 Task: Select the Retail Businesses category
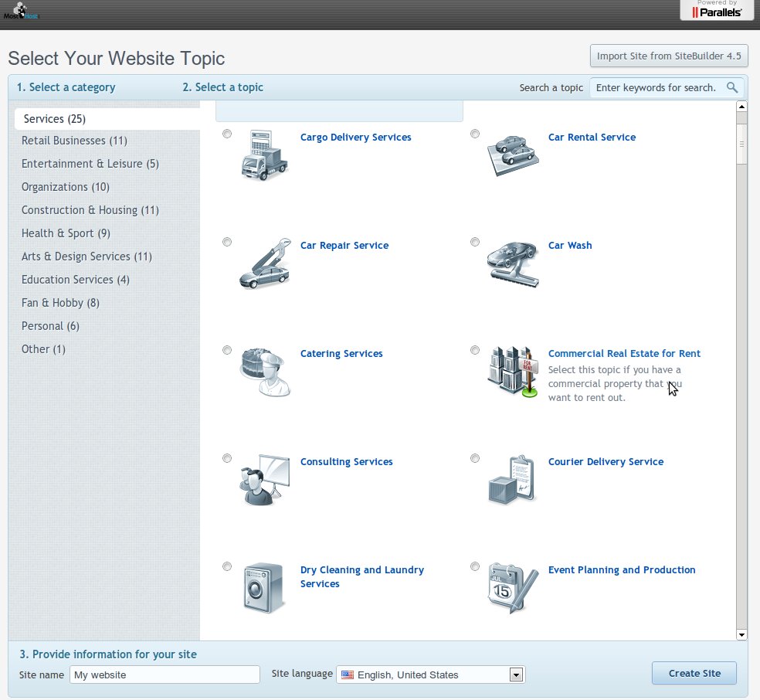pos(74,141)
